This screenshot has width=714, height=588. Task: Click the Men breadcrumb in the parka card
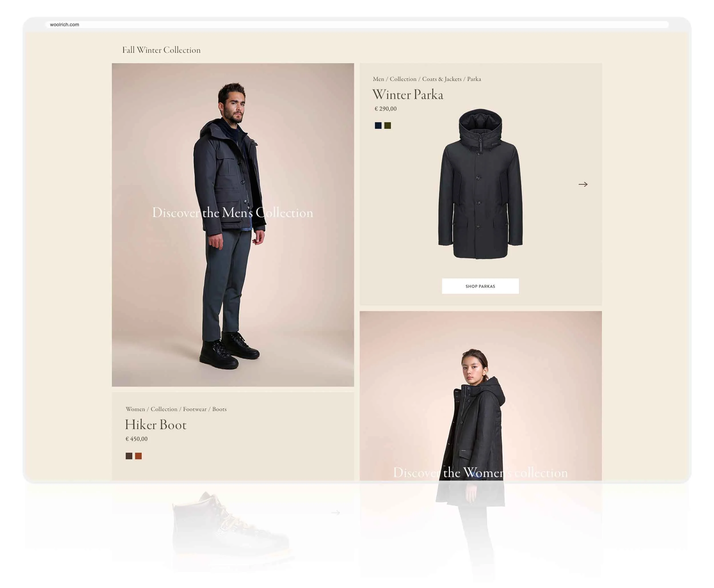click(x=378, y=79)
